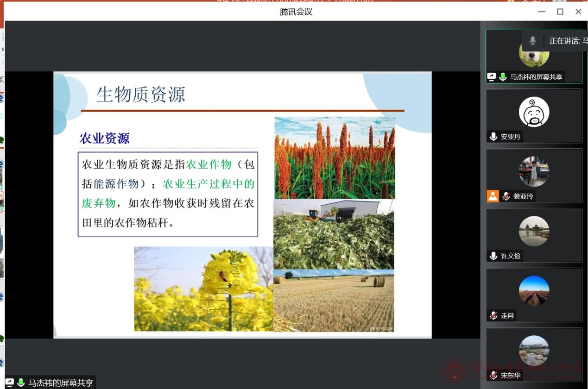This screenshot has height=389, width=588.
Task: Click 许文俭's microphone icon
Action: [493, 256]
